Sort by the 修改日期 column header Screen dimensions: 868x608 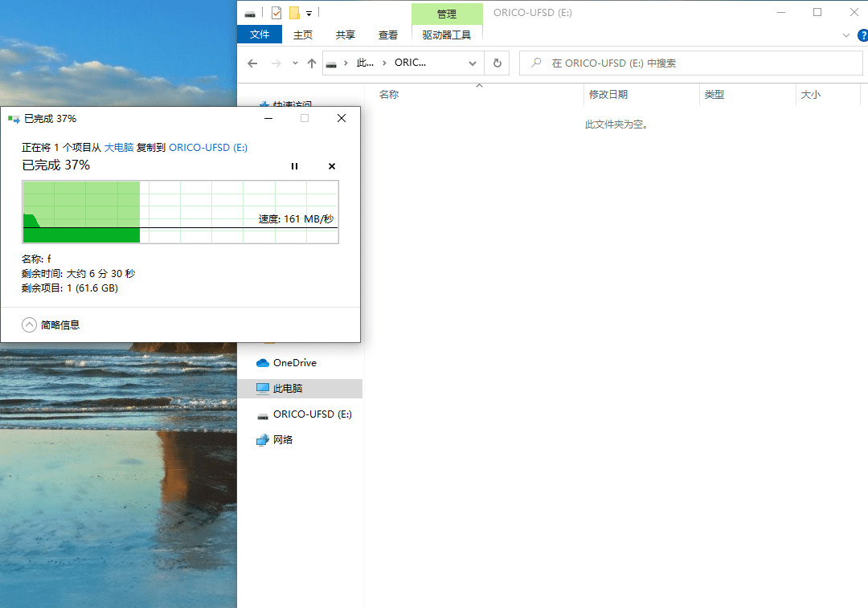point(608,95)
